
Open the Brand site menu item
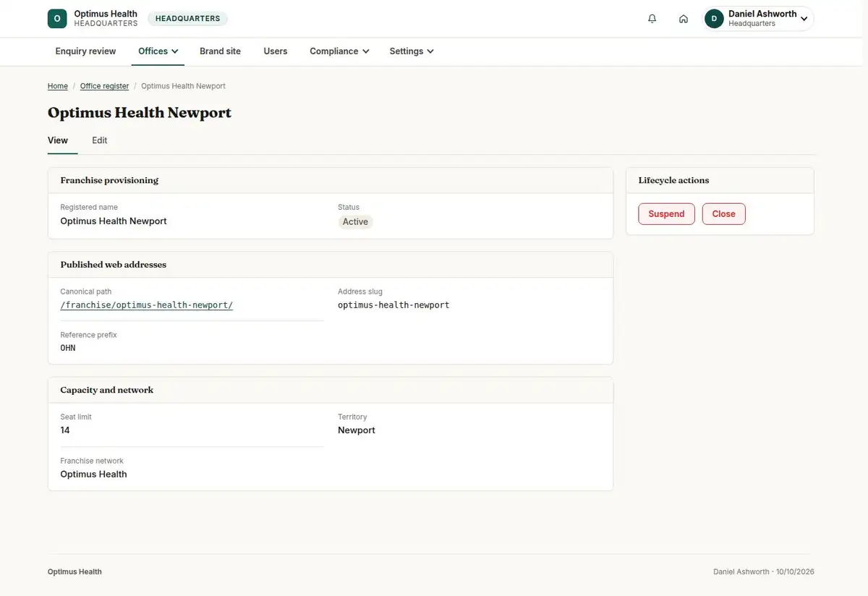[x=220, y=51]
